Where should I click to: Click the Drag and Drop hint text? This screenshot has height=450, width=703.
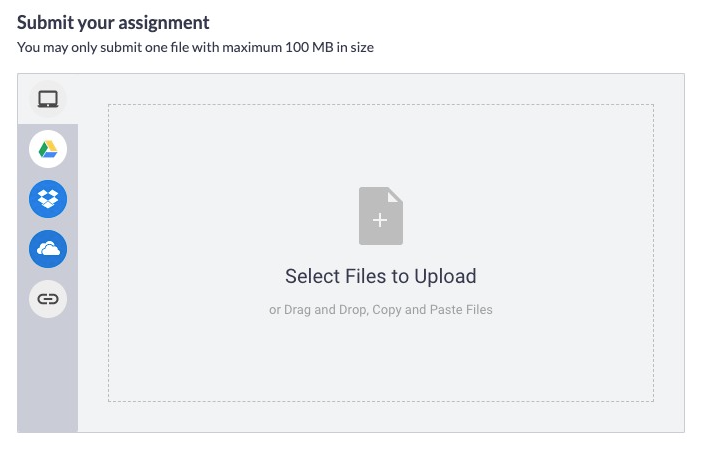(381, 310)
